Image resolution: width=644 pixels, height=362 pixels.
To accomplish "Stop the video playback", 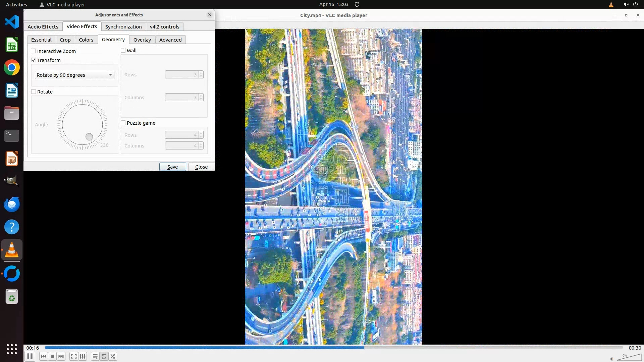I will click(52, 356).
